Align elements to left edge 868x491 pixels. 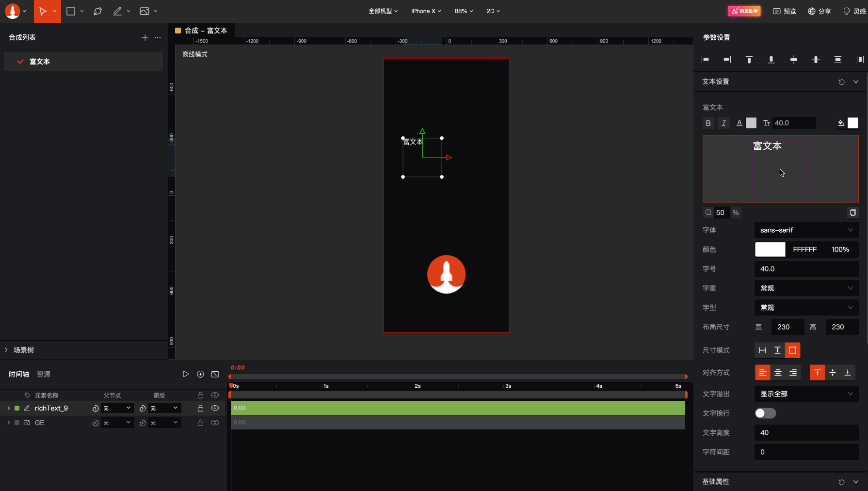(706, 60)
